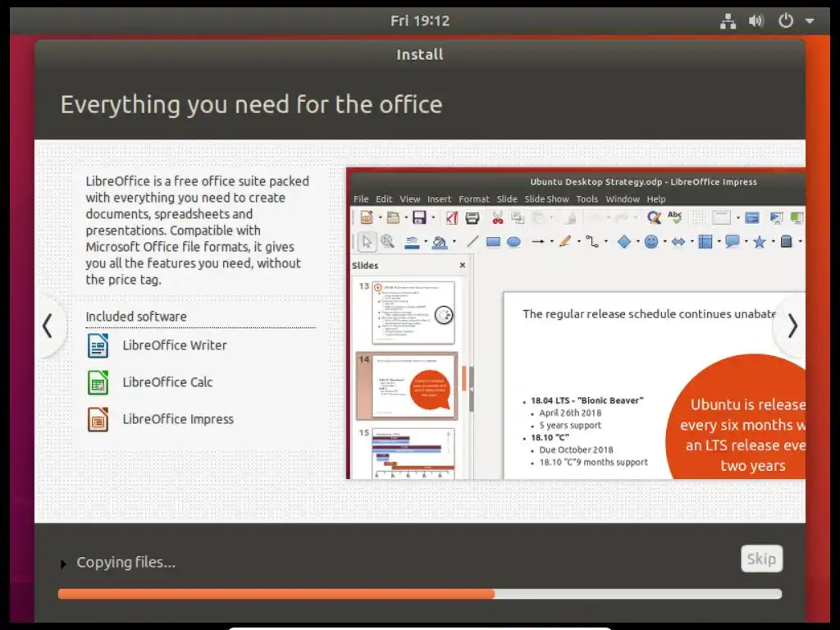Viewport: 840px width, 630px height.
Task: Click the clock showing Fri 19:12
Action: point(420,21)
